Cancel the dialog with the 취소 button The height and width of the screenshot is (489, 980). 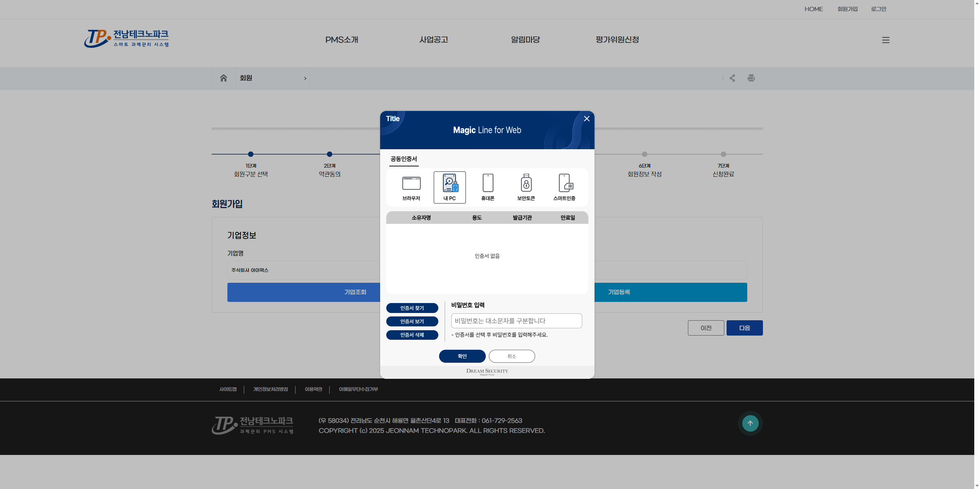(x=512, y=356)
